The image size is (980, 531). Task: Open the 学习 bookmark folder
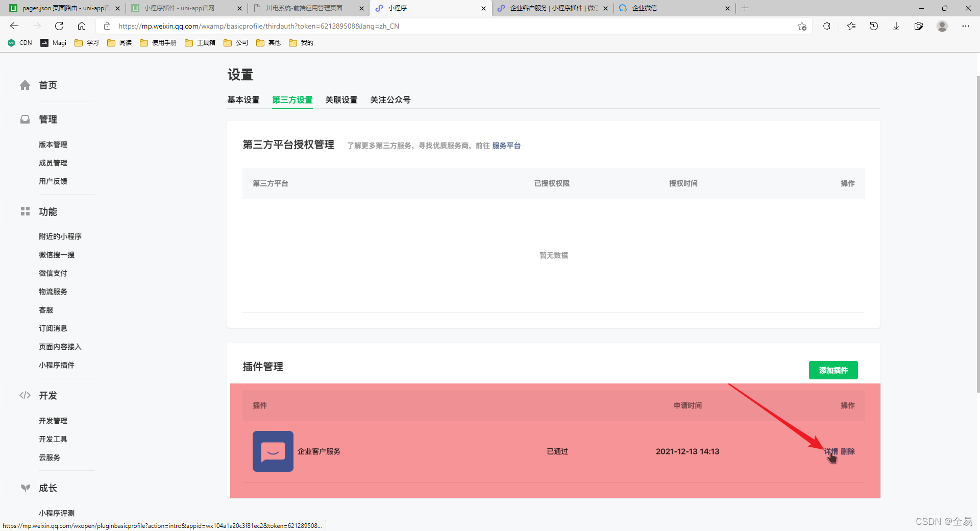click(87, 43)
